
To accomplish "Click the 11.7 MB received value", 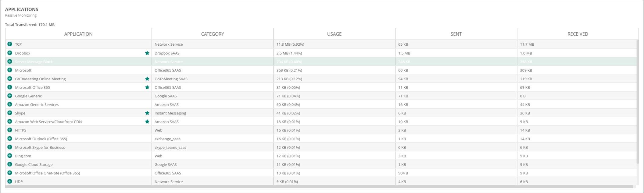I will (527, 44).
